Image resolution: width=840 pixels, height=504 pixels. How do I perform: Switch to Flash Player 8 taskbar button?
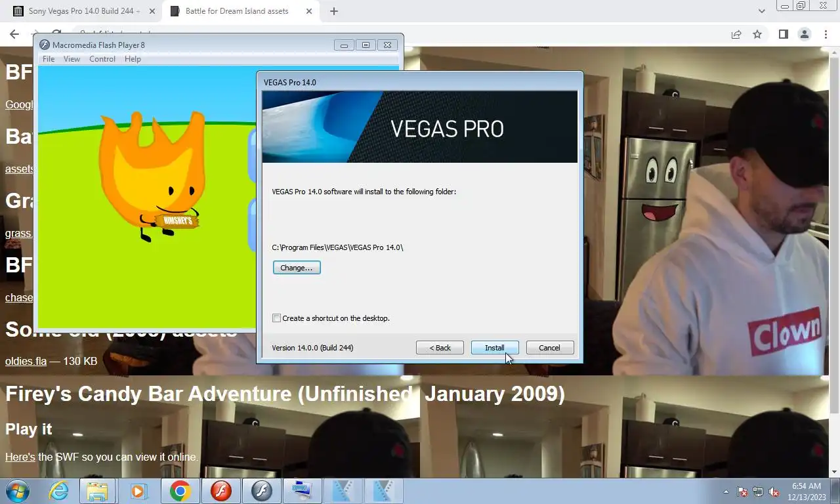pyautogui.click(x=262, y=491)
